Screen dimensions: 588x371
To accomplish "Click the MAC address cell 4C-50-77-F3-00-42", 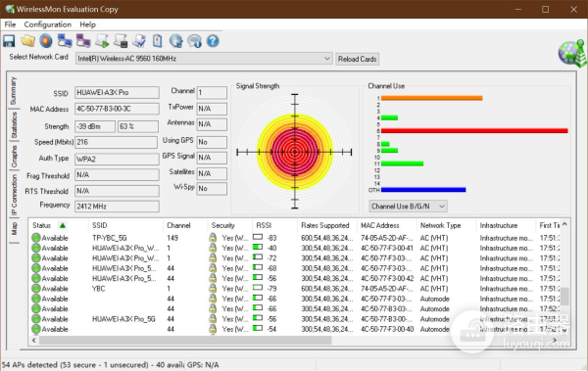I will click(x=387, y=278).
